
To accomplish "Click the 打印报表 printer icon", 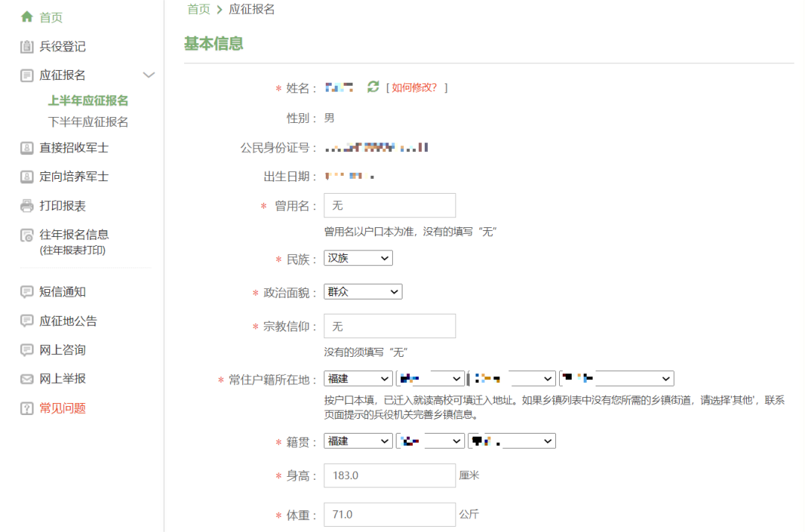I will pyautogui.click(x=25, y=205).
